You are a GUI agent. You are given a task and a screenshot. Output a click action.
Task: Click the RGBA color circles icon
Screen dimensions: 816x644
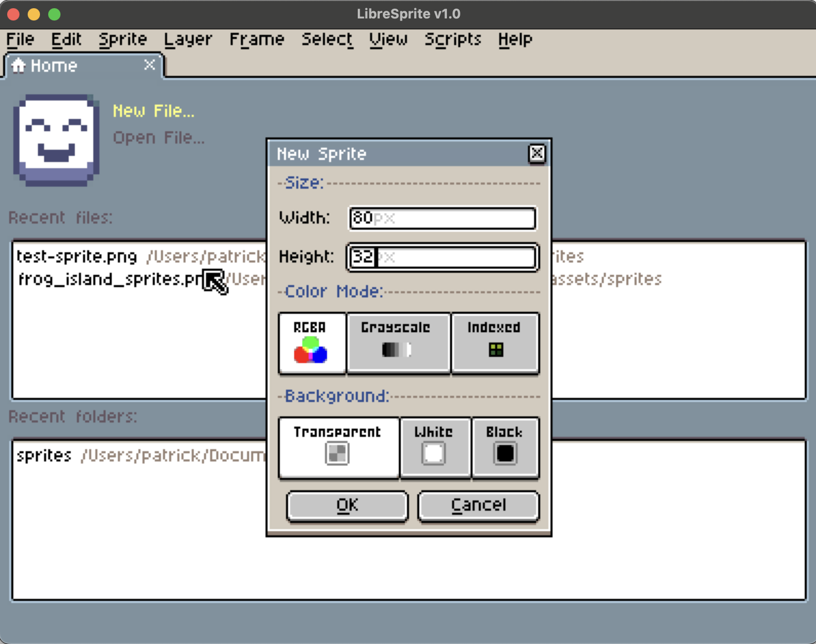coord(311,350)
